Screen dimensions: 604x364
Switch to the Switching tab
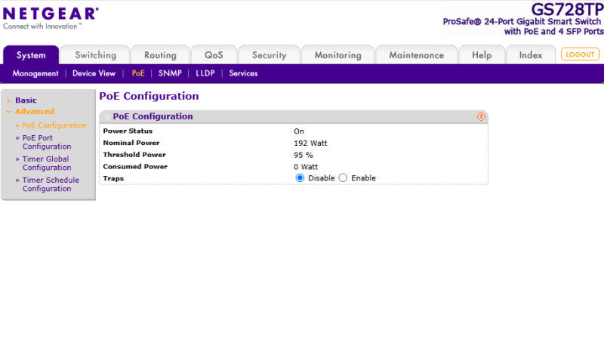tap(96, 55)
